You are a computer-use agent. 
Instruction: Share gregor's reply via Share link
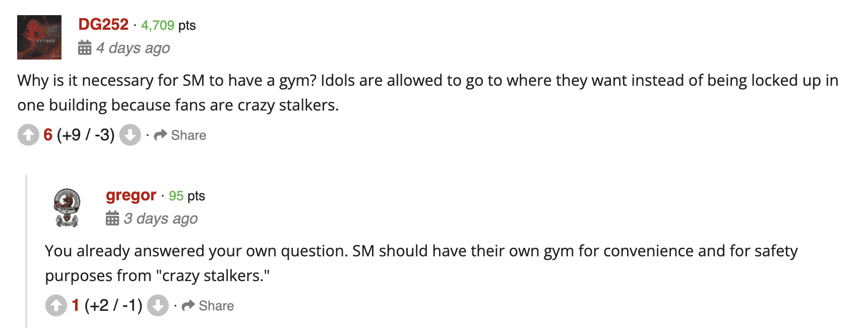(x=216, y=305)
